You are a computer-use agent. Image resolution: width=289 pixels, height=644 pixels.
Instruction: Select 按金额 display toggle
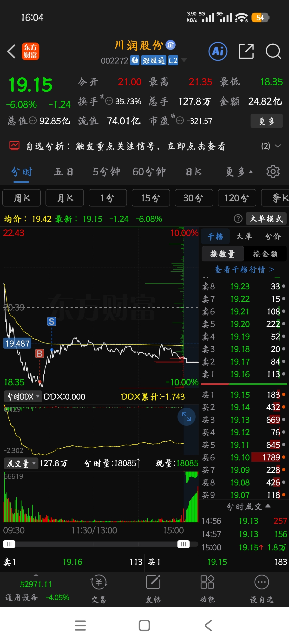[x=265, y=254]
